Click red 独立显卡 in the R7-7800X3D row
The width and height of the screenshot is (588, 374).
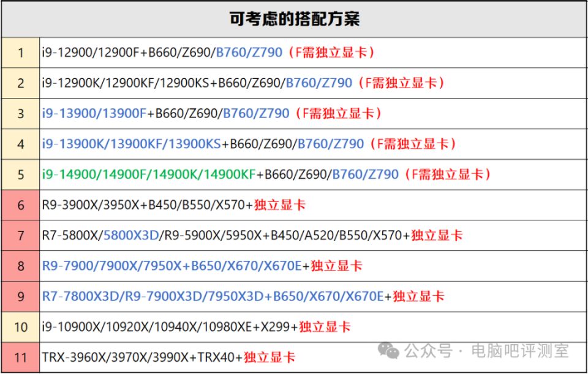[x=418, y=296]
